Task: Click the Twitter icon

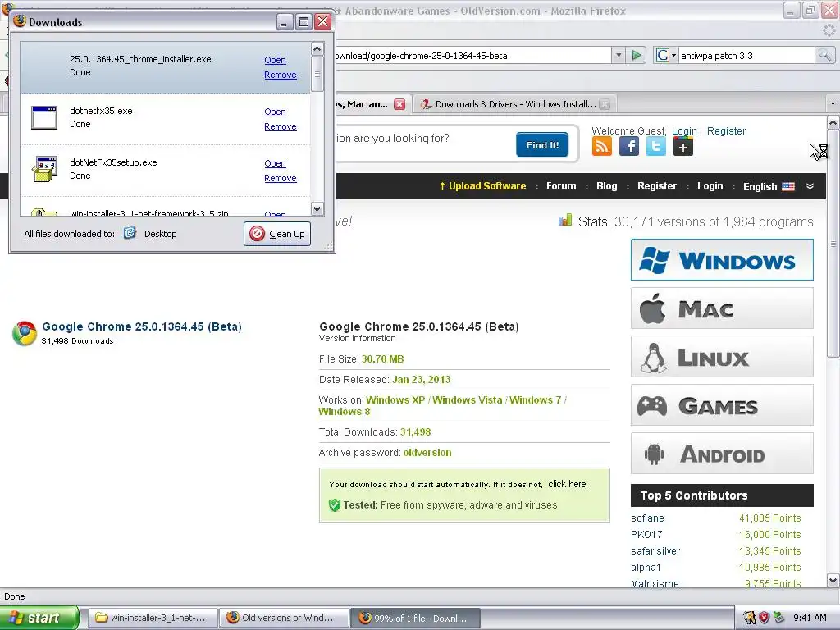Action: 655,146
